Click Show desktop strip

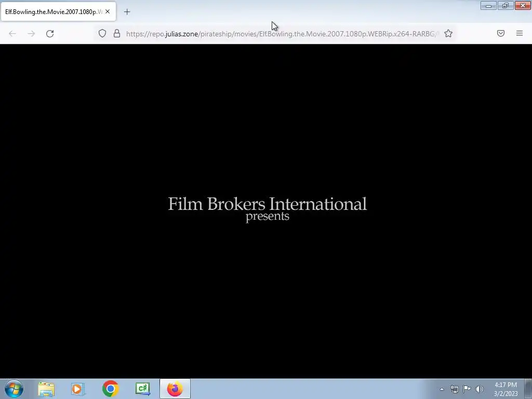pos(528,389)
